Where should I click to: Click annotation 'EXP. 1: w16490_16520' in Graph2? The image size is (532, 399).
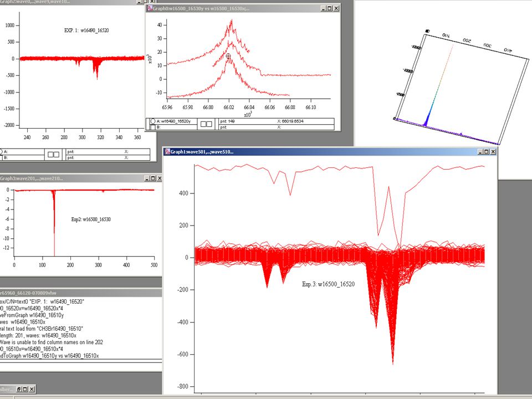pos(86,30)
